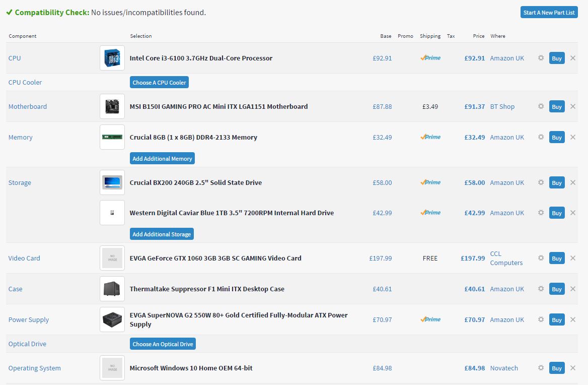The width and height of the screenshot is (588, 385).
Task: Click the Prime shipping logo for the CPU
Action: click(x=430, y=58)
